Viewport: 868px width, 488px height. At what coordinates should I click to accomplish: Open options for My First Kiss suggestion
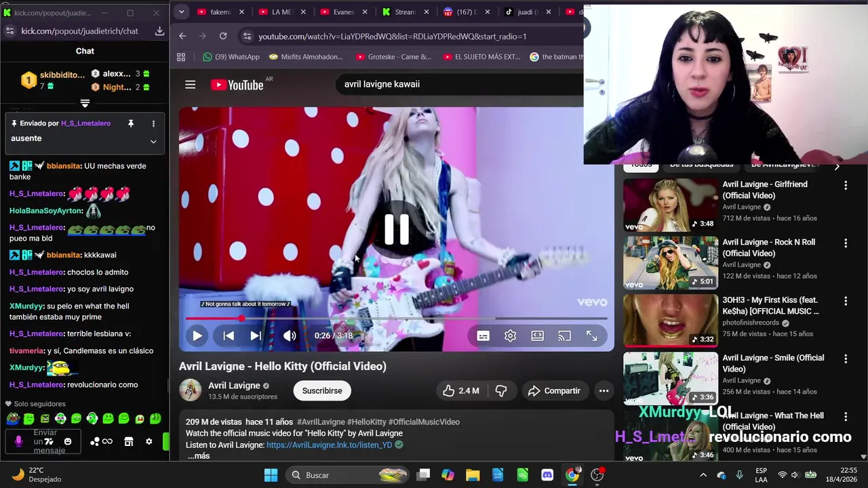click(846, 301)
